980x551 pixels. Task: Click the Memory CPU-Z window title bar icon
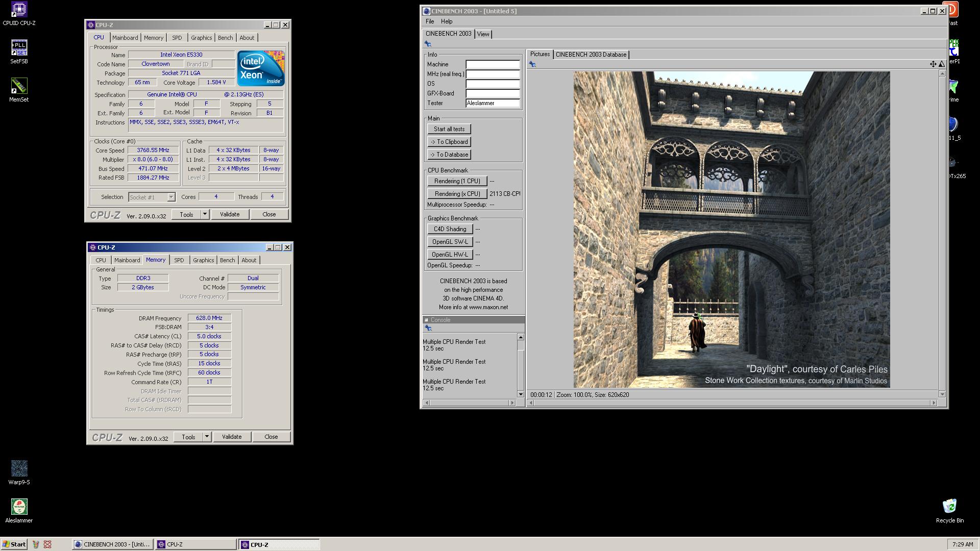93,247
